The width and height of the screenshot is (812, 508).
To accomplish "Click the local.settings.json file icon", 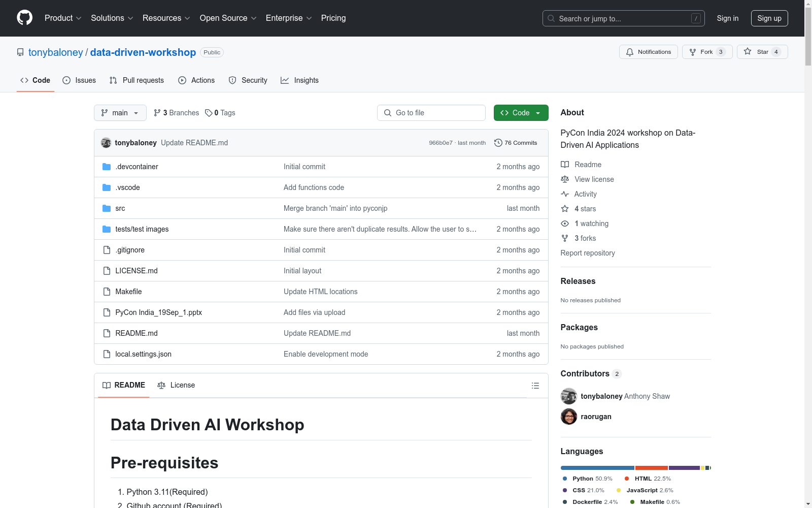I will pos(107,354).
